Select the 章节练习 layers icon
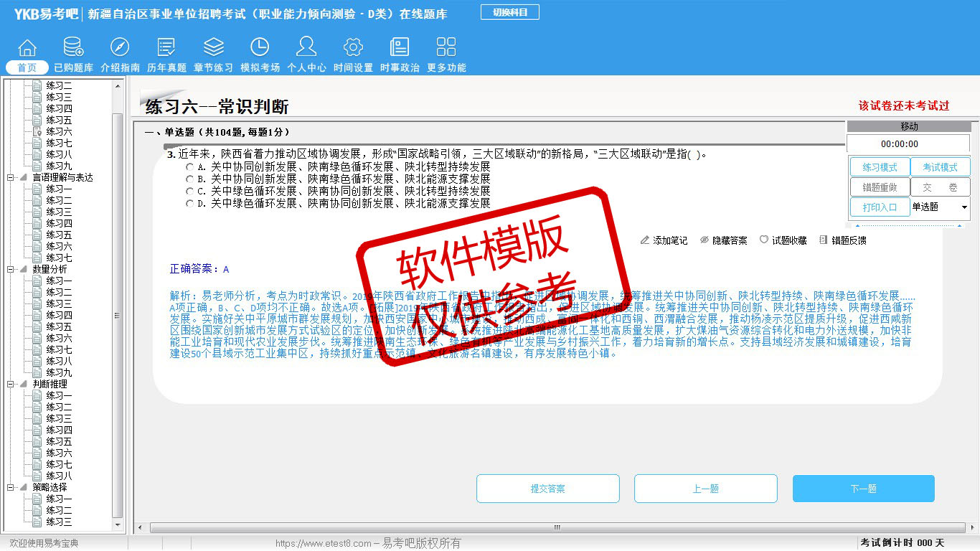980x551 pixels. (213, 48)
